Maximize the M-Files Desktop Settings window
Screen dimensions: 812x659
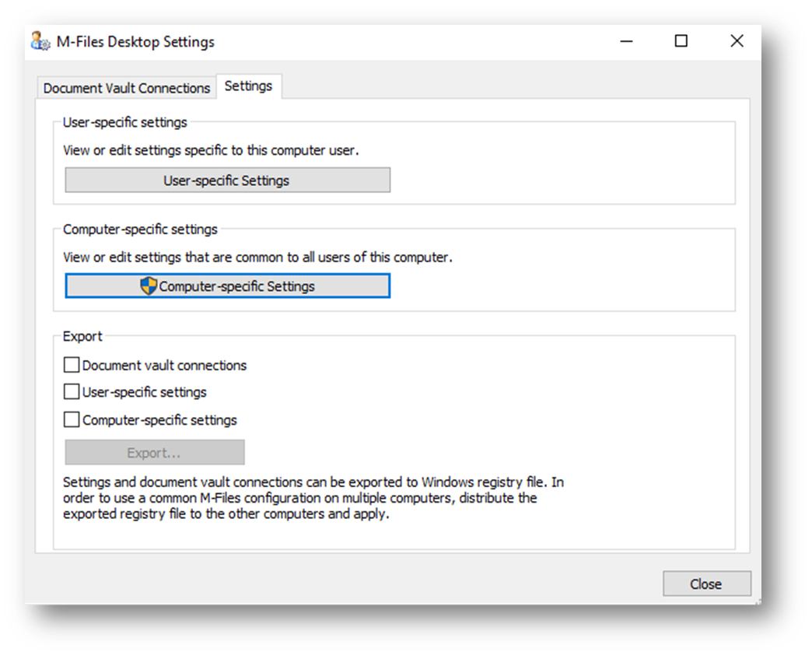(681, 41)
